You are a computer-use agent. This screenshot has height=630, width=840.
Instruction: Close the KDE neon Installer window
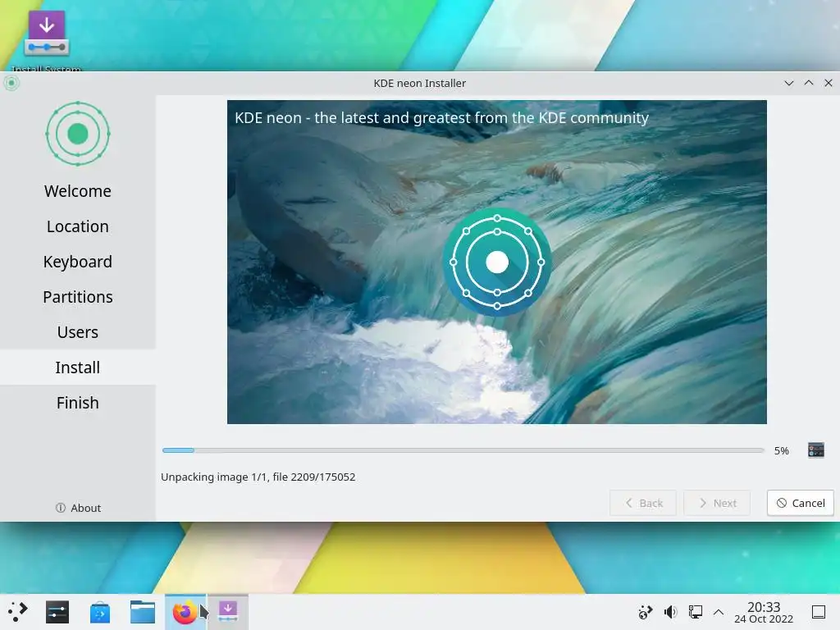[829, 83]
